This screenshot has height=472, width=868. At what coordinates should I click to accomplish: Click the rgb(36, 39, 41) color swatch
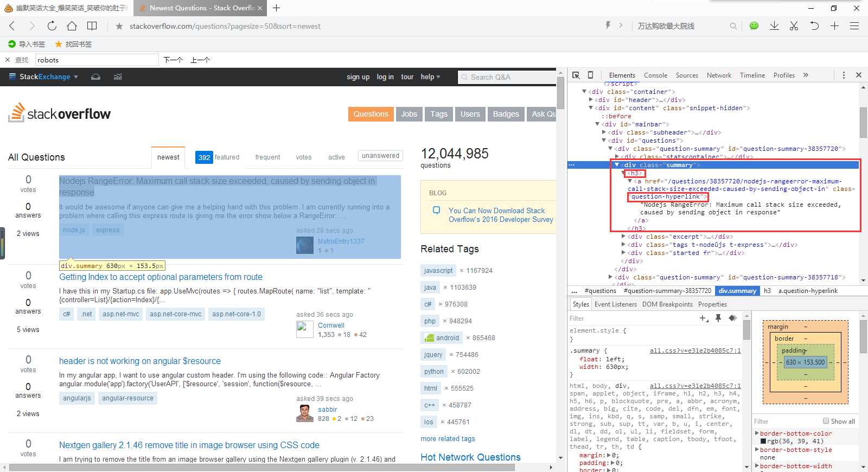click(x=763, y=442)
